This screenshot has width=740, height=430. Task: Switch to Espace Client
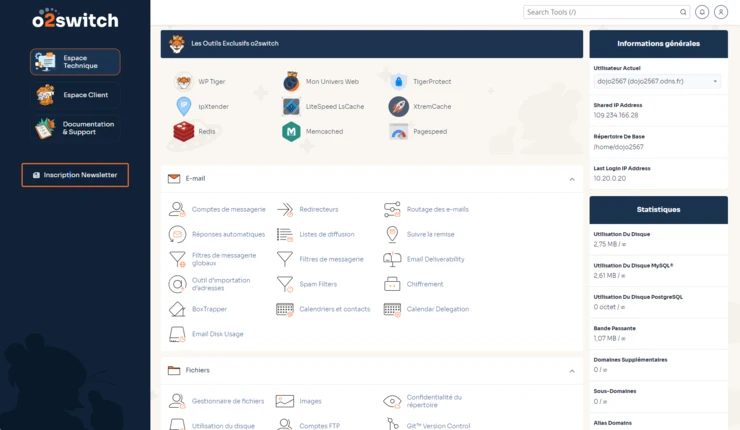(75, 95)
